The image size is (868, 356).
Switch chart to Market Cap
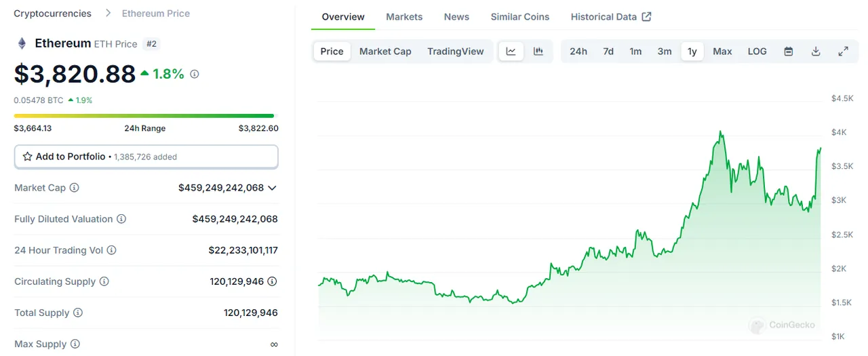[385, 52]
